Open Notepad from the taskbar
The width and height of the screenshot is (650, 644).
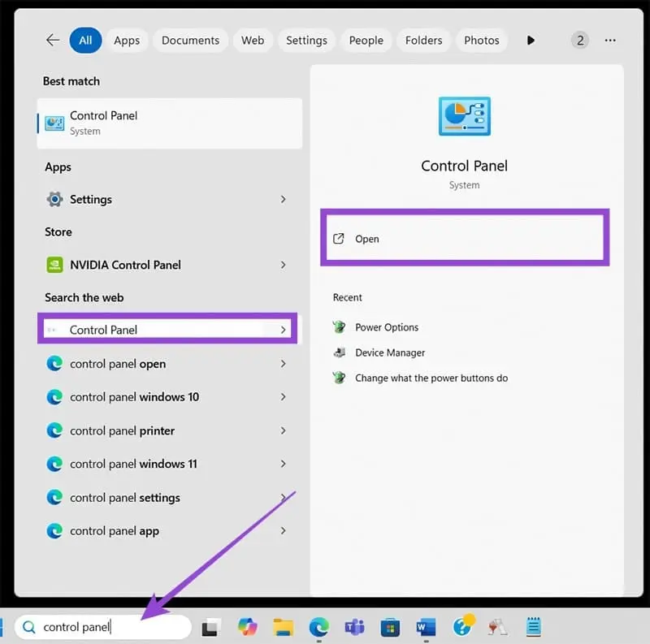pyautogui.click(x=534, y=627)
